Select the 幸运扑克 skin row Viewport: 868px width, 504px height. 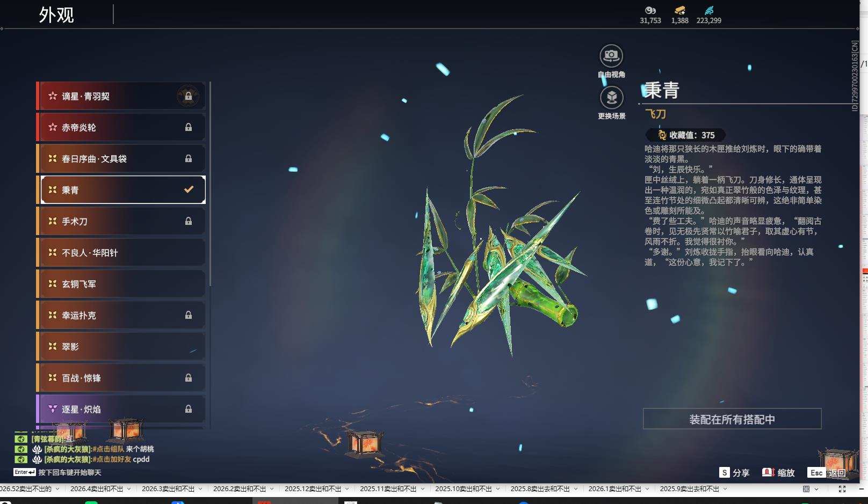tap(121, 315)
